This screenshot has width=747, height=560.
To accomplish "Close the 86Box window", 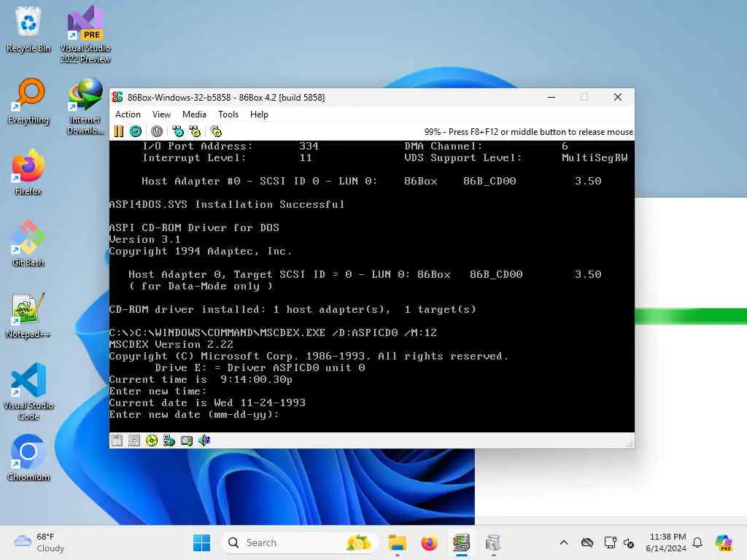I will click(x=618, y=97).
